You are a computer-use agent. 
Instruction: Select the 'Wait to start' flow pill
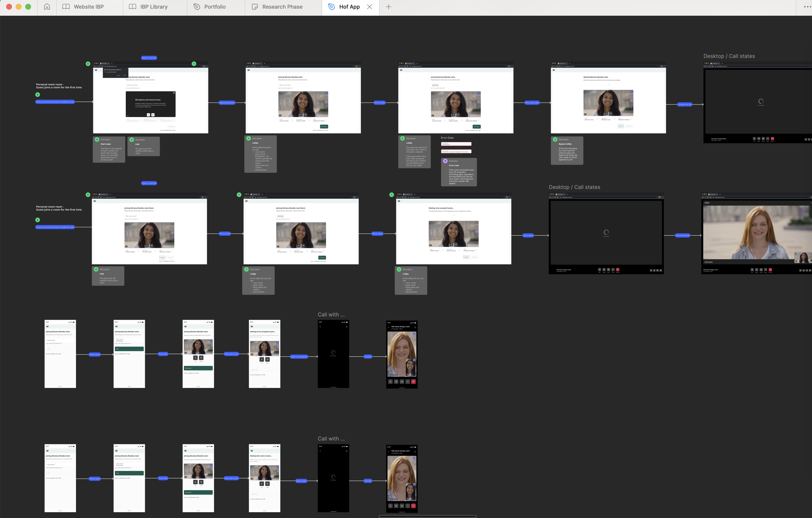pos(301,481)
